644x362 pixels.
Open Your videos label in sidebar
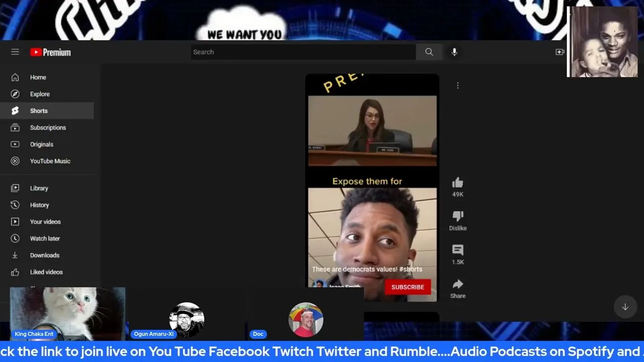coord(45,222)
